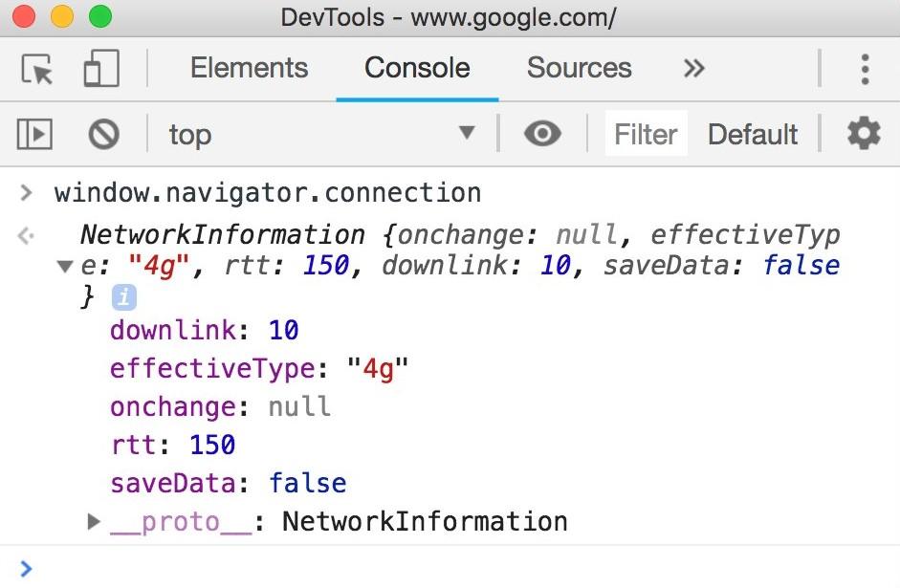Click the saveData false value
The width and height of the screenshot is (900, 588).
[x=308, y=483]
